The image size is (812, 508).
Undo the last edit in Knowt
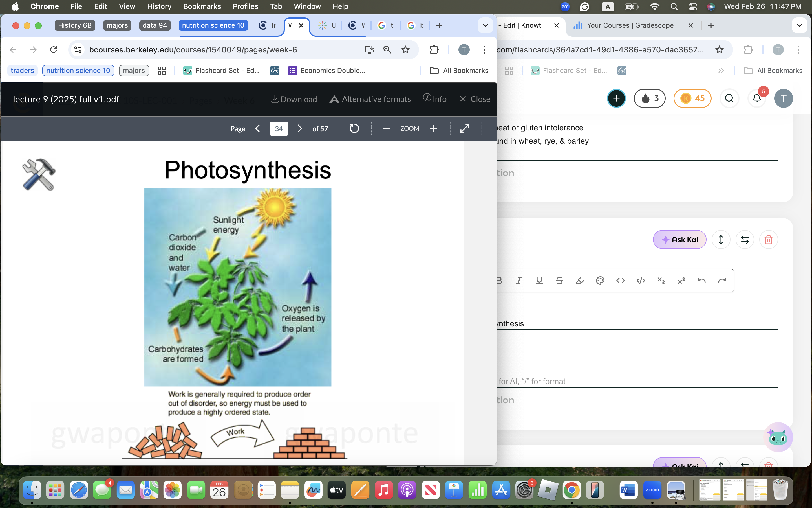point(701,281)
